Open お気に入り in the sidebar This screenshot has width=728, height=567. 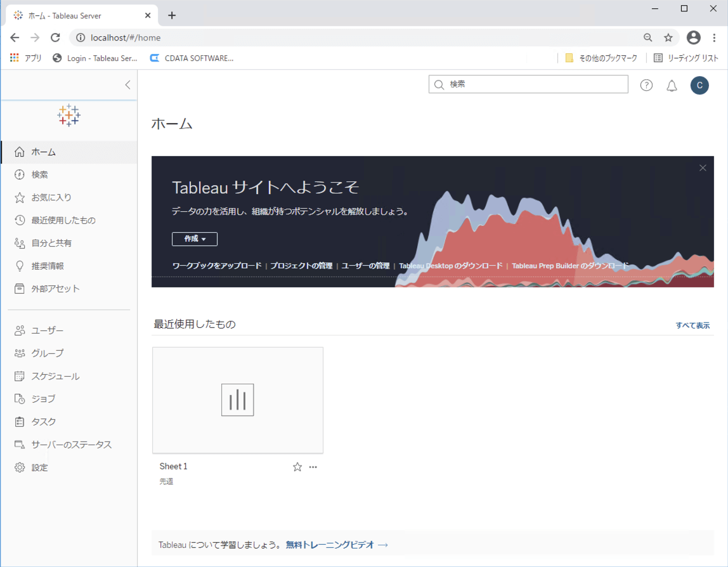(x=68, y=197)
